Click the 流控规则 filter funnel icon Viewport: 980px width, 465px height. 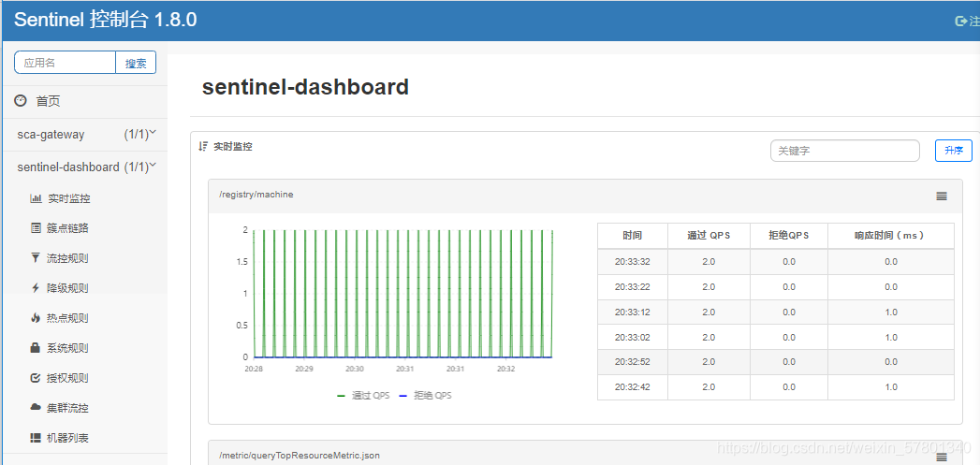point(36,258)
